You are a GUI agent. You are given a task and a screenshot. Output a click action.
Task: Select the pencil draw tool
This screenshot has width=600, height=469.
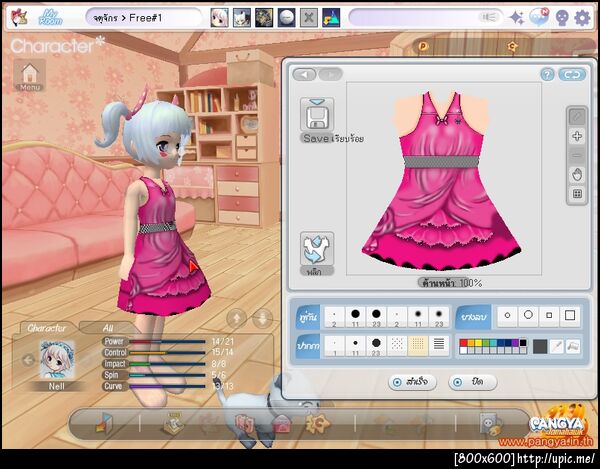point(577,117)
